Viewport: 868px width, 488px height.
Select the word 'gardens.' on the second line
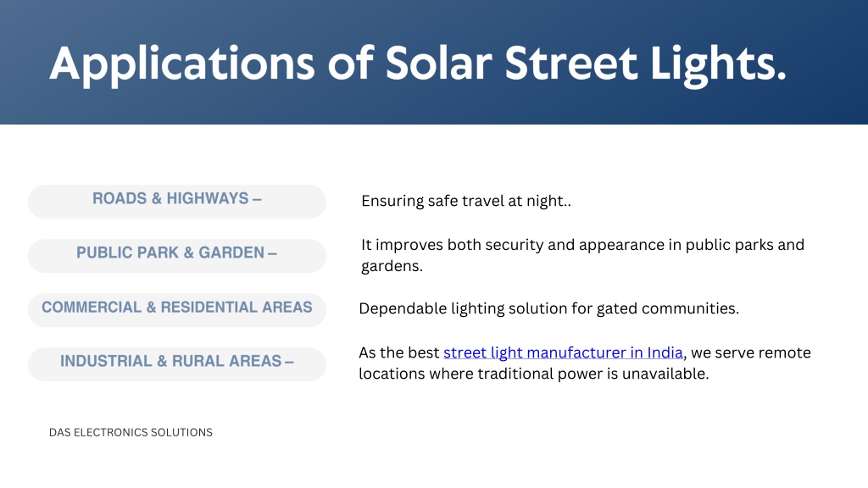(x=392, y=266)
